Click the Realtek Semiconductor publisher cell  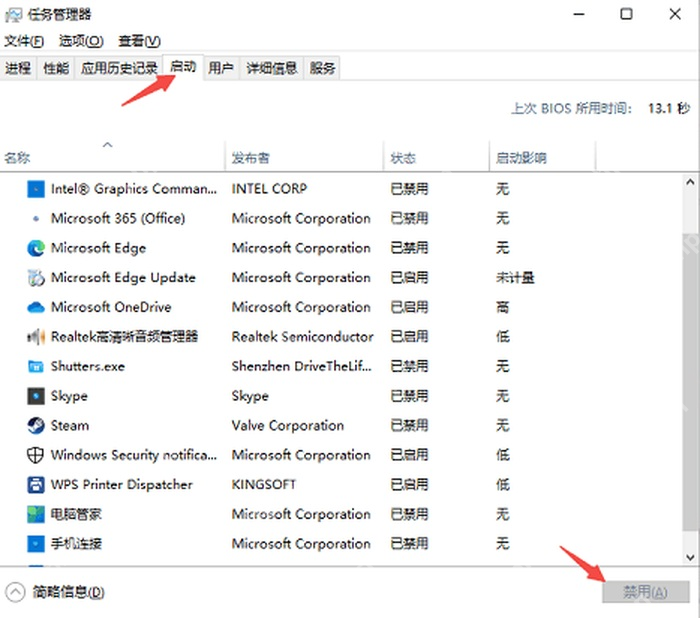(303, 337)
